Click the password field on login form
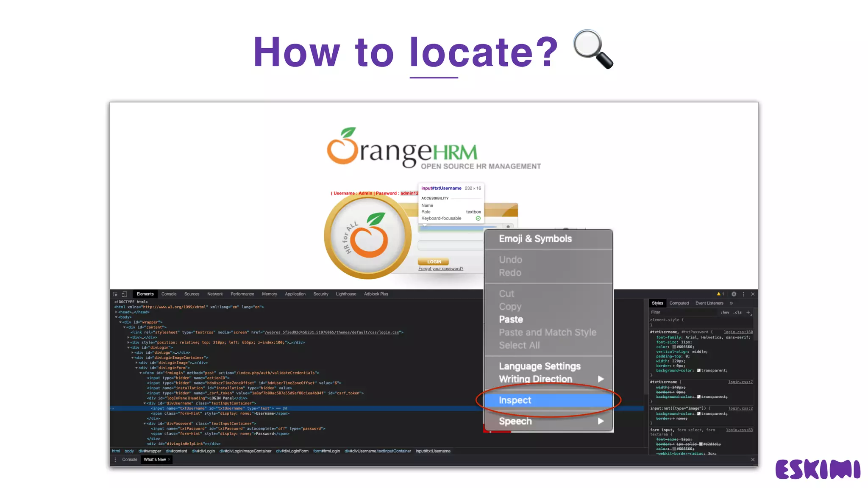Viewport: 868px width, 488px height. click(x=451, y=245)
